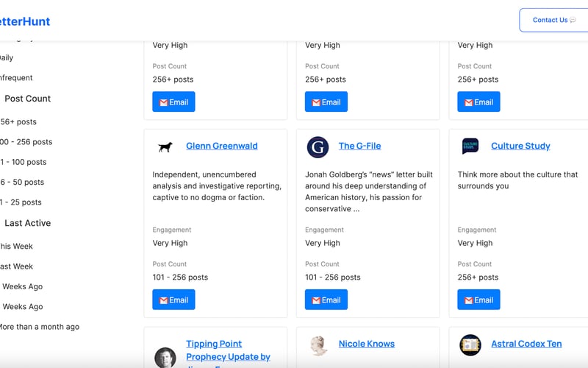
Task: Click the LetterHunt logo in header
Action: [26, 21]
